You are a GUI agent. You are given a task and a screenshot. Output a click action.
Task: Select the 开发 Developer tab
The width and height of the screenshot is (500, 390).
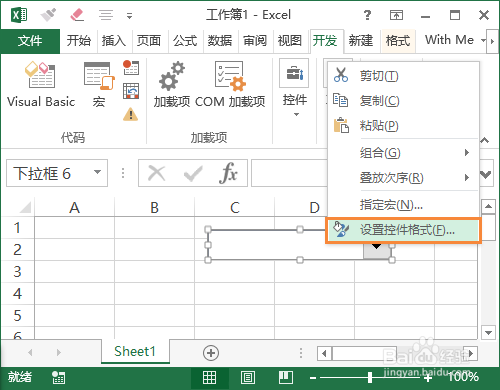tap(325, 41)
